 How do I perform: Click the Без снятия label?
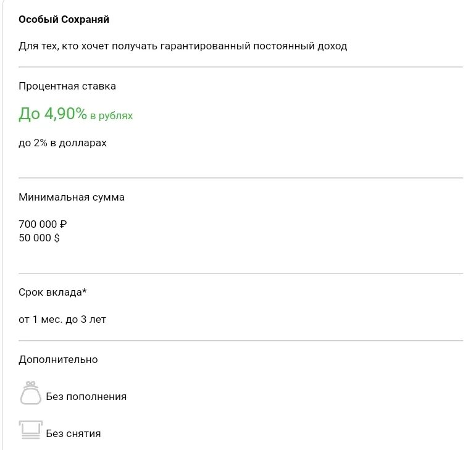73,433
